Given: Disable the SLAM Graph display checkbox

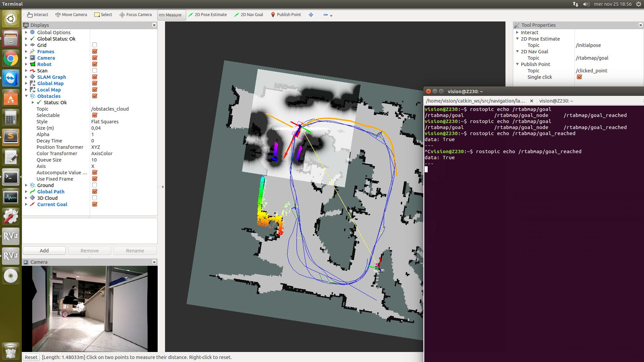Looking at the screenshot, I should click(95, 77).
